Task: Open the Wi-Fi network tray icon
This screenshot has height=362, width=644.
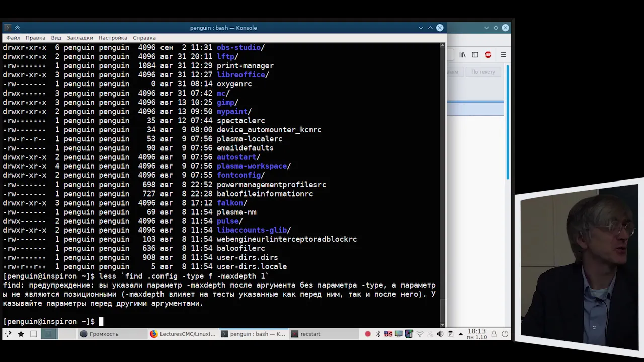Action: tap(420, 334)
